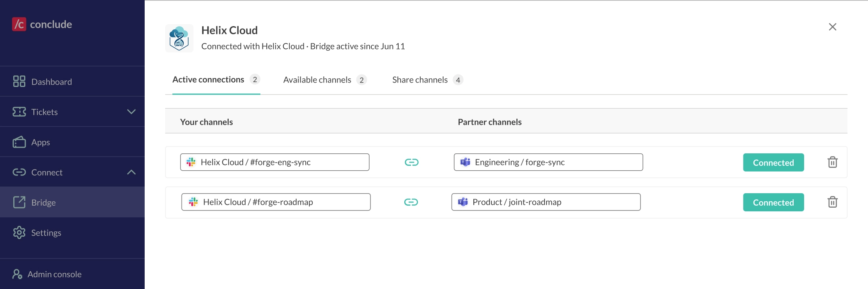Click the Connect link icon in sidebar
The width and height of the screenshot is (868, 289).
click(x=19, y=172)
